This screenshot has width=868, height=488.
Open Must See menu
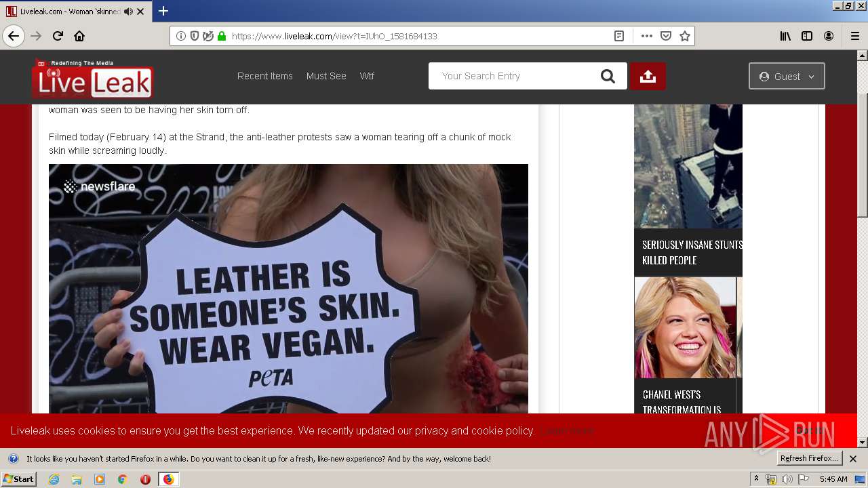pyautogui.click(x=326, y=76)
